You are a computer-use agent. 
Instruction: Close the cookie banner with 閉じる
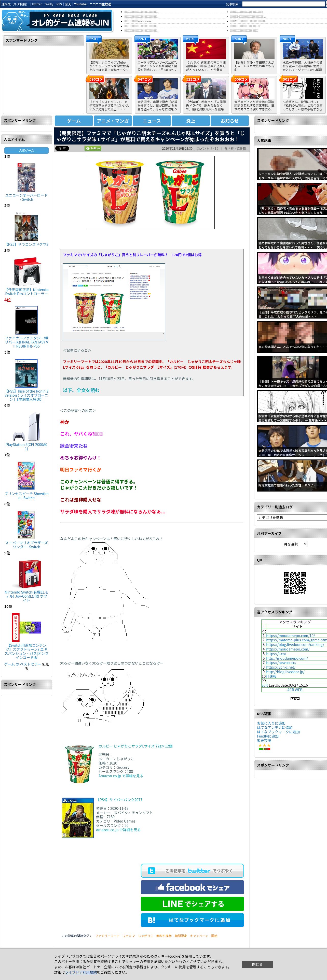tap(257, 964)
